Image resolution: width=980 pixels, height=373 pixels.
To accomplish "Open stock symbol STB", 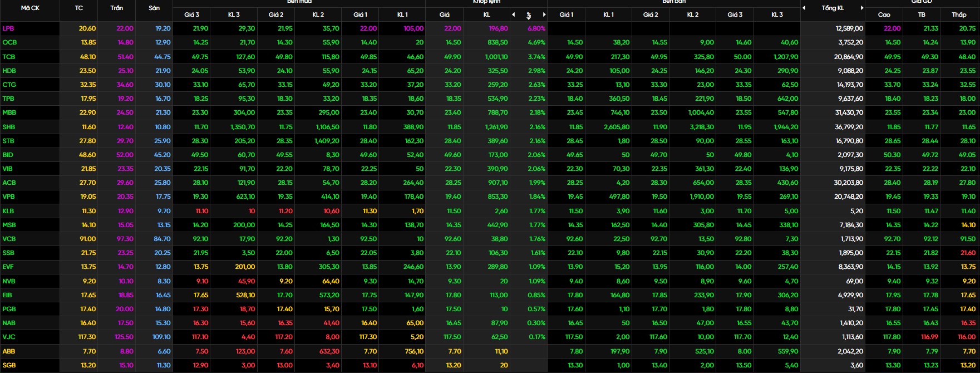I will [x=8, y=141].
